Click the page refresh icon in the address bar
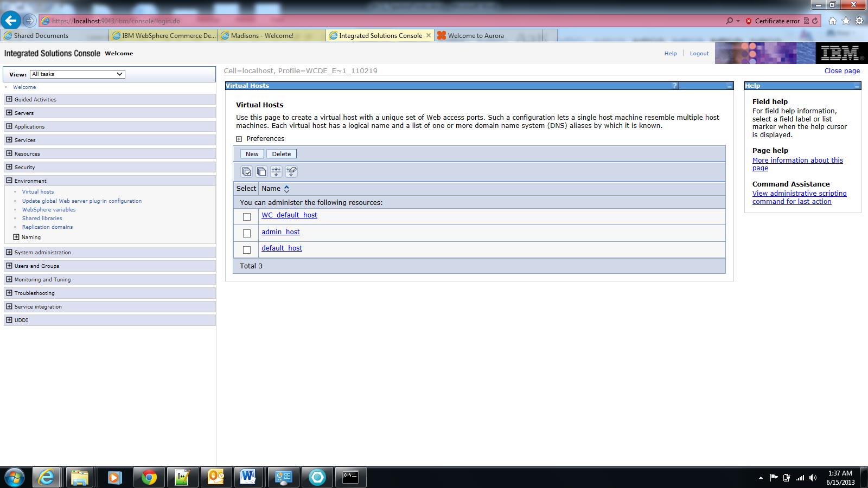The height and width of the screenshot is (488, 868). pyautogui.click(x=814, y=20)
